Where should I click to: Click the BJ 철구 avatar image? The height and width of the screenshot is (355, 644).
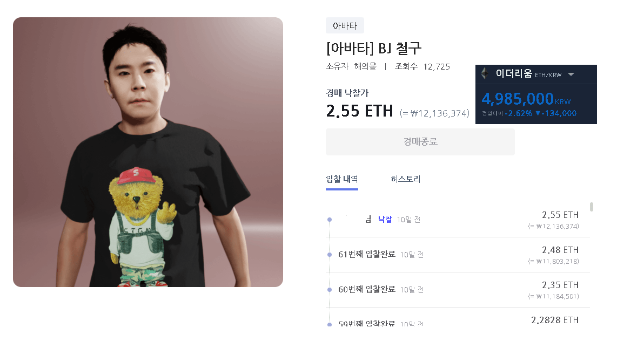pyautogui.click(x=148, y=152)
